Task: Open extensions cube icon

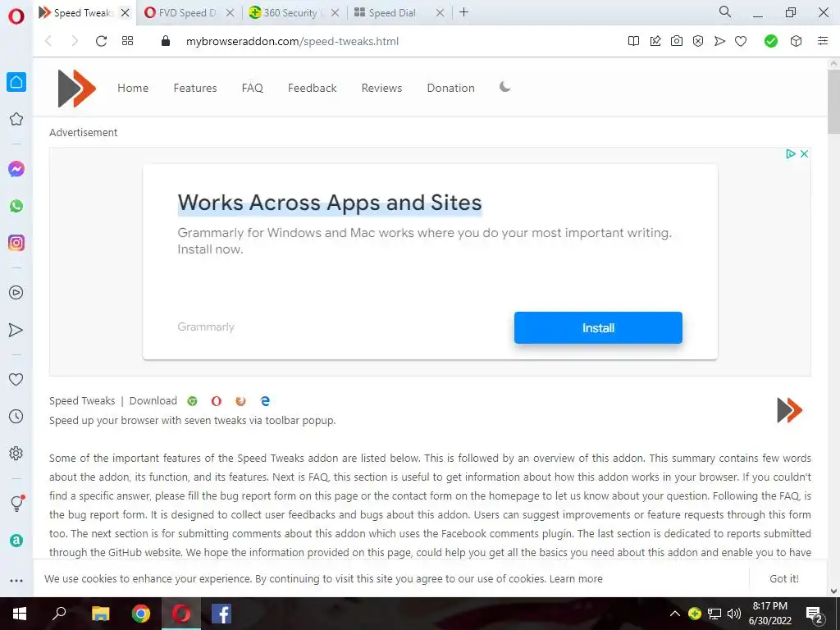Action: [x=796, y=41]
